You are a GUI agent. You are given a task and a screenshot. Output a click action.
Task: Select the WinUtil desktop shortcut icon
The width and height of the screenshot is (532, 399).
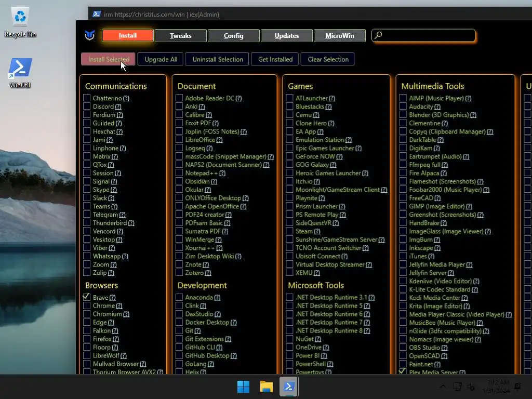[x=20, y=73]
